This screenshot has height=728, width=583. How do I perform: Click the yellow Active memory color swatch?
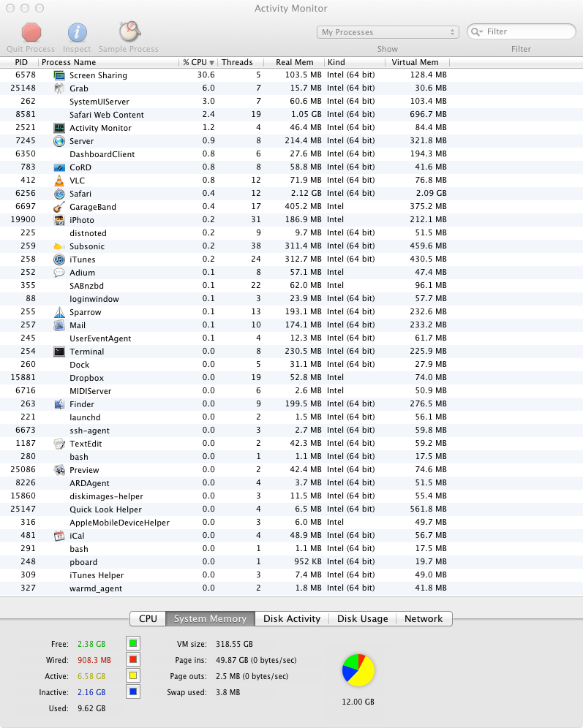133,675
